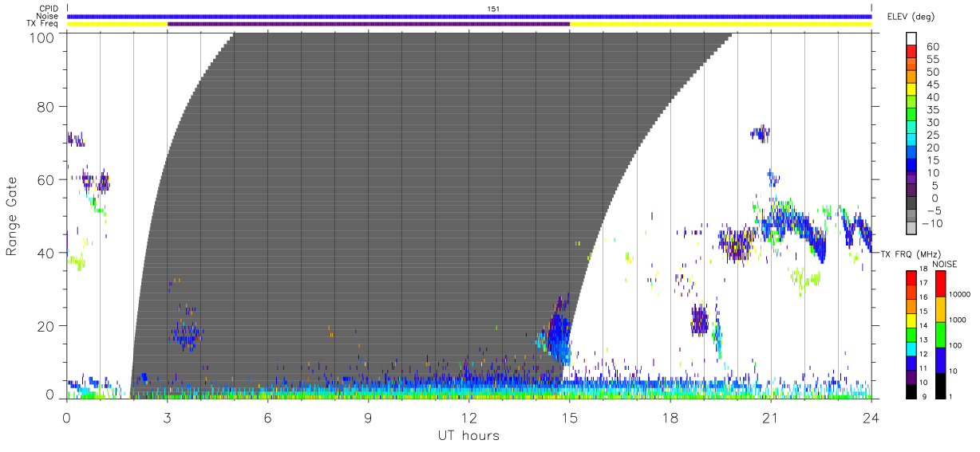This screenshot has width=980, height=452.
Task: Click the 45 label on ELEV colorbar
Action: (x=932, y=85)
